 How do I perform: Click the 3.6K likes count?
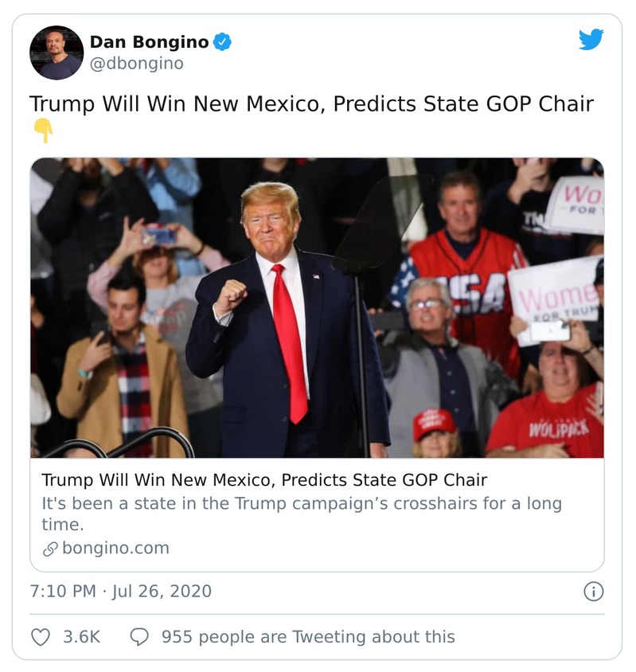tap(81, 637)
